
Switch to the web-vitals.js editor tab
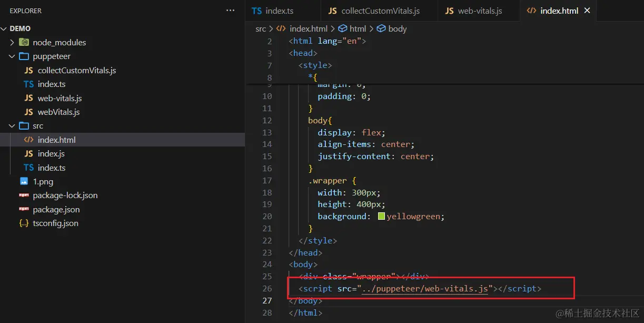coord(479,11)
